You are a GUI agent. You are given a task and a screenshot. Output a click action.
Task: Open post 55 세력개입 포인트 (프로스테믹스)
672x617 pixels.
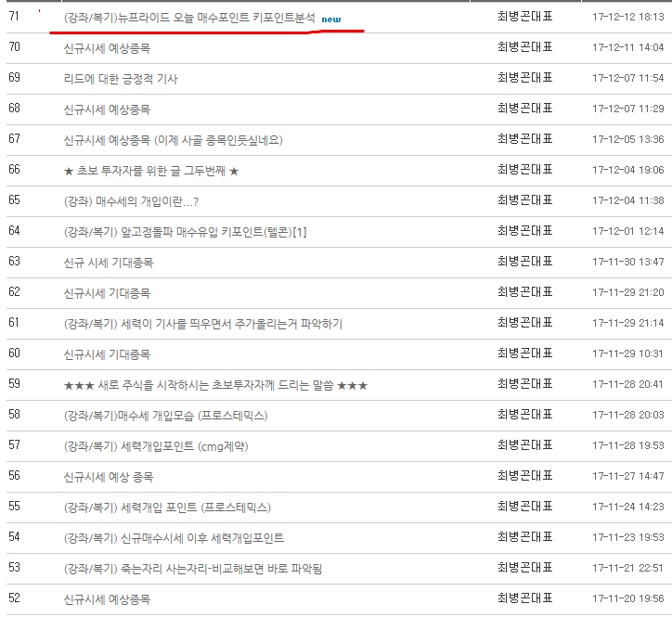168,508
